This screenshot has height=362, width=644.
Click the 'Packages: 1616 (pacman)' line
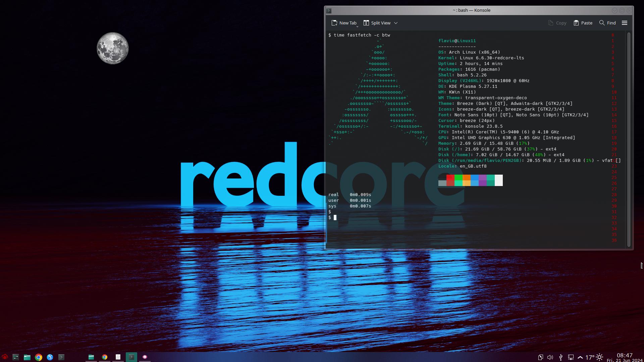[469, 69]
